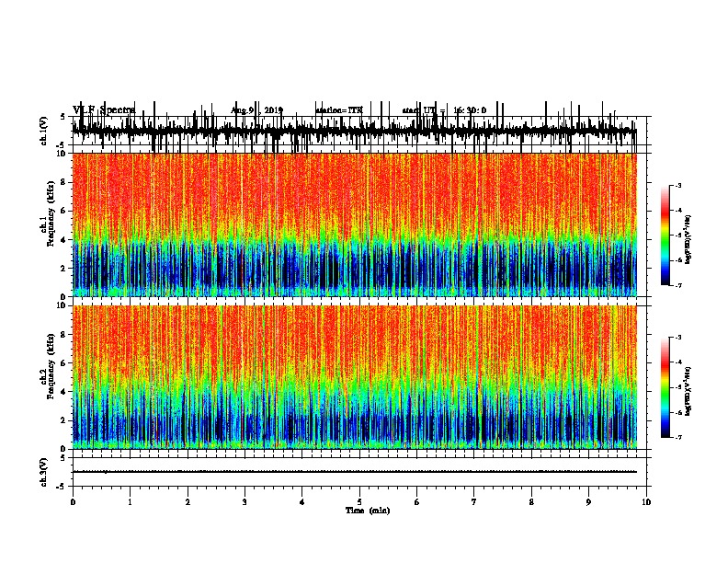Click the '3' time axis tick label
This screenshot has height=563, width=728.
pyautogui.click(x=245, y=502)
